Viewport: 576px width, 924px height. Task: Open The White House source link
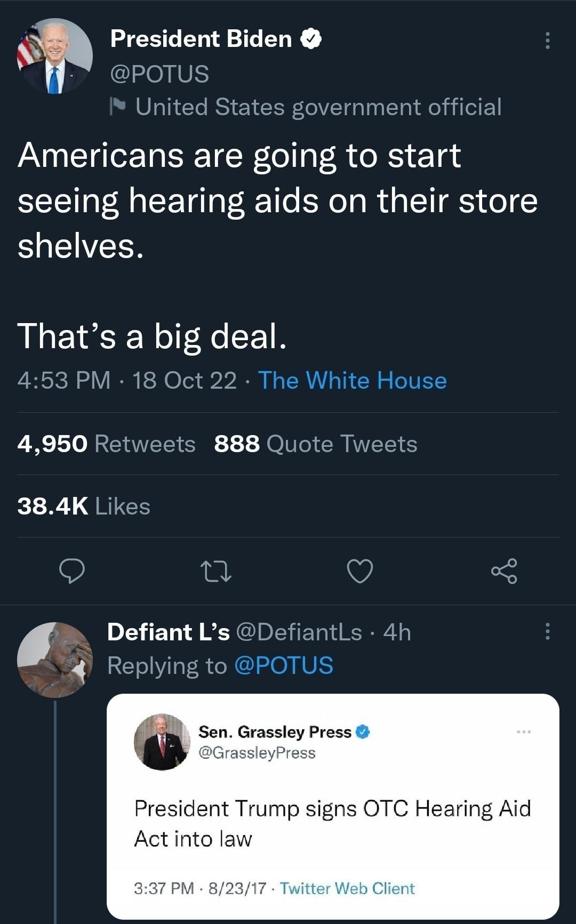[x=353, y=381]
